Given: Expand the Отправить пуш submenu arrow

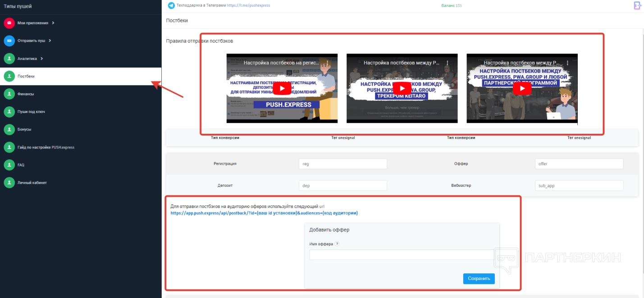Looking at the screenshot, I should coord(50,41).
